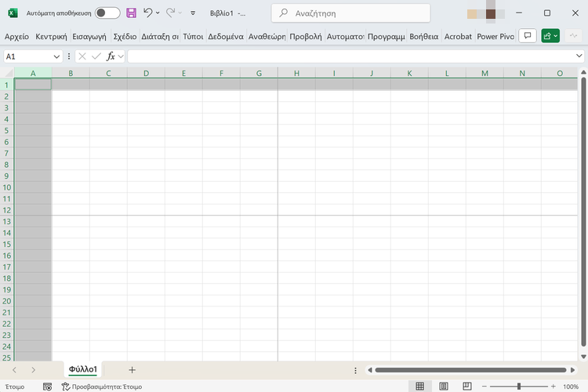The width and height of the screenshot is (588, 392).
Task: Click the greyed activity icon beside Share
Action: pyautogui.click(x=573, y=36)
